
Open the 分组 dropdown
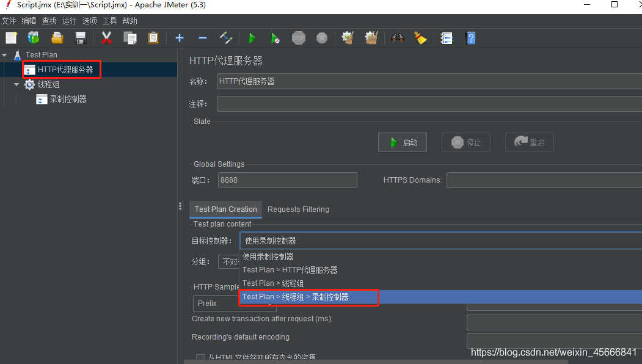(229, 261)
